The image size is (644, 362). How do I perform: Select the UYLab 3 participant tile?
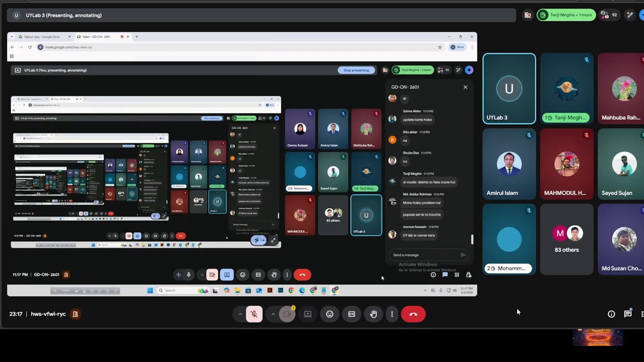point(509,88)
